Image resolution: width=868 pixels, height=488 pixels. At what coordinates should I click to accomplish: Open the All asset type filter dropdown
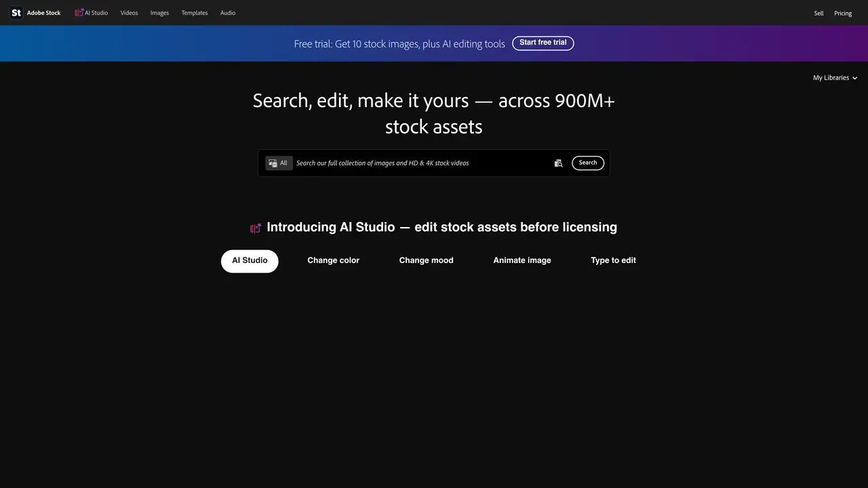[x=279, y=163]
